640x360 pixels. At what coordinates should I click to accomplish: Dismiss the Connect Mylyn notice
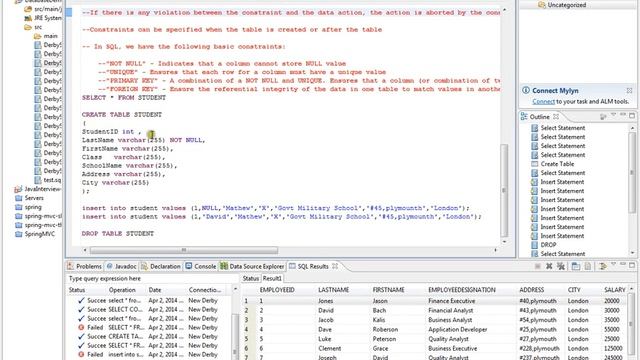(629, 91)
